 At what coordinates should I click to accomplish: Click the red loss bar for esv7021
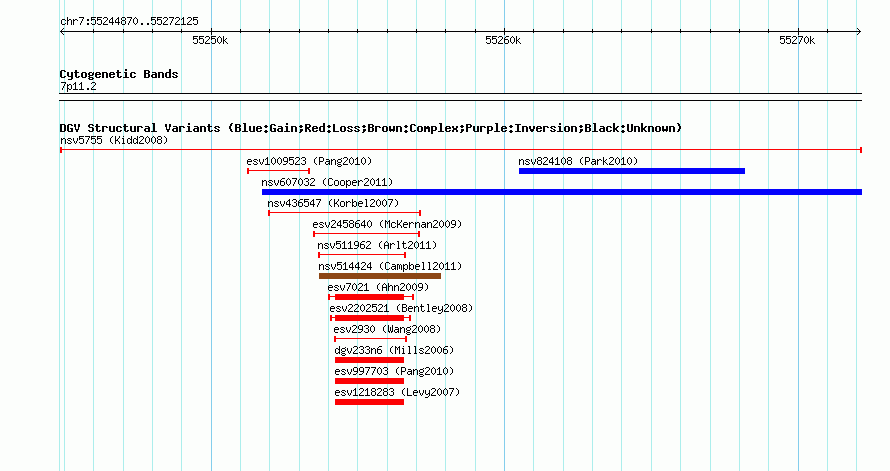370,297
